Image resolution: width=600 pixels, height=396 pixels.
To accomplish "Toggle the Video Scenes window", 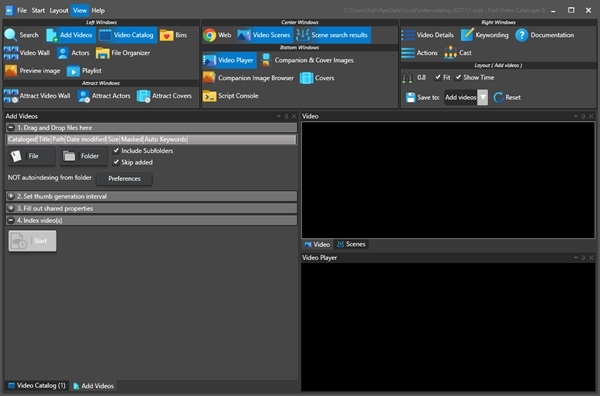I will [264, 35].
